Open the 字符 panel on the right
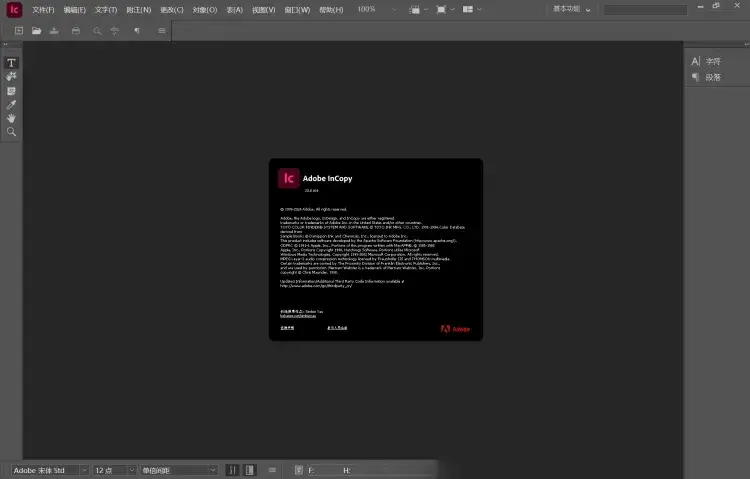750x479 pixels. point(711,61)
